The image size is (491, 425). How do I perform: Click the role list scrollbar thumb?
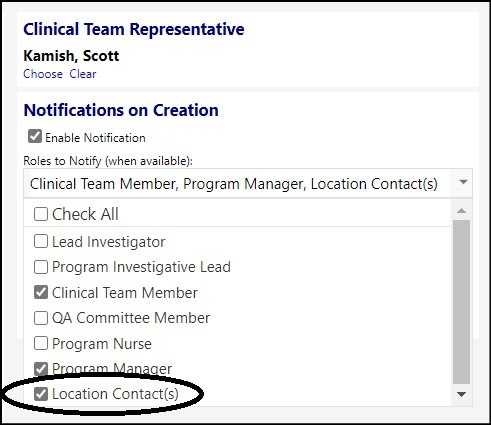462,302
